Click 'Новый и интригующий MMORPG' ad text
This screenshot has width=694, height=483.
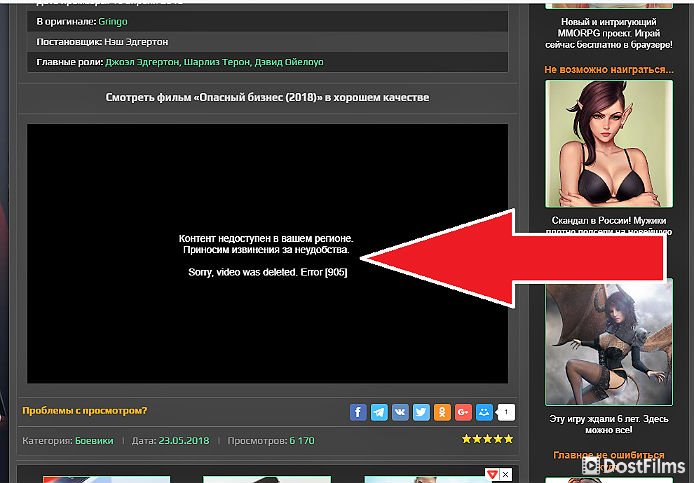point(609,33)
